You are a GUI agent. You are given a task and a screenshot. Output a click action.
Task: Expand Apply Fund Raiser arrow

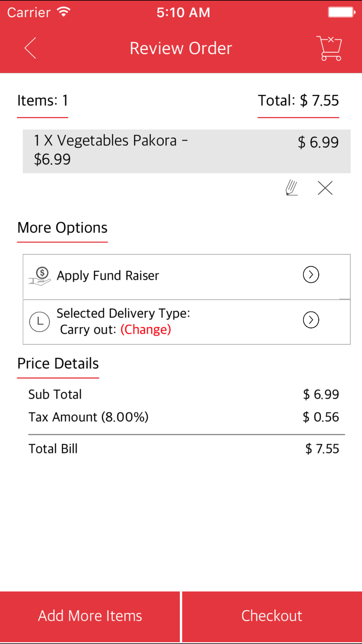(x=311, y=275)
